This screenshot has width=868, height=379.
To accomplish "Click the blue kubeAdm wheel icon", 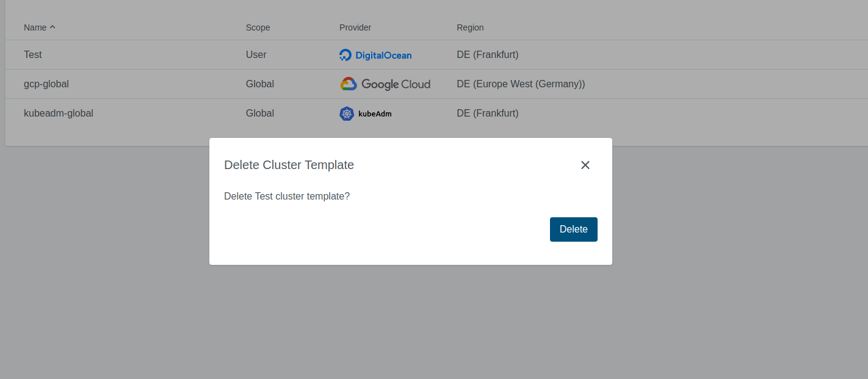I will [347, 114].
